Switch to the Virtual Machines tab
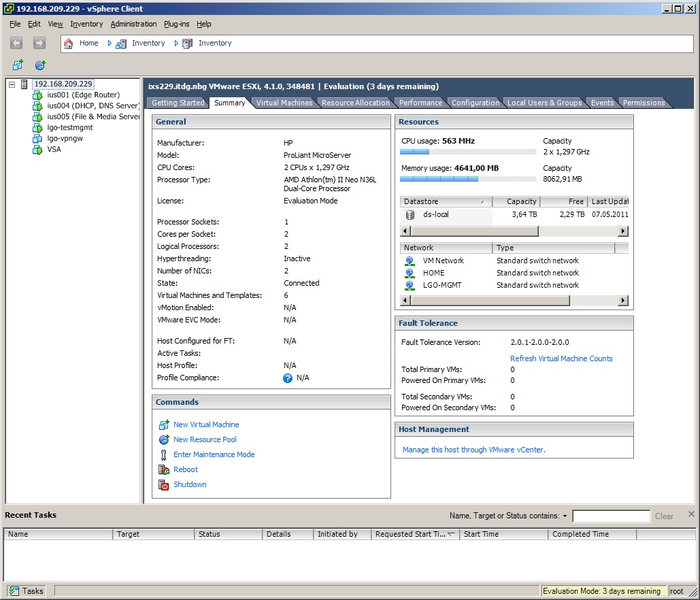The height and width of the screenshot is (600, 700). [284, 103]
